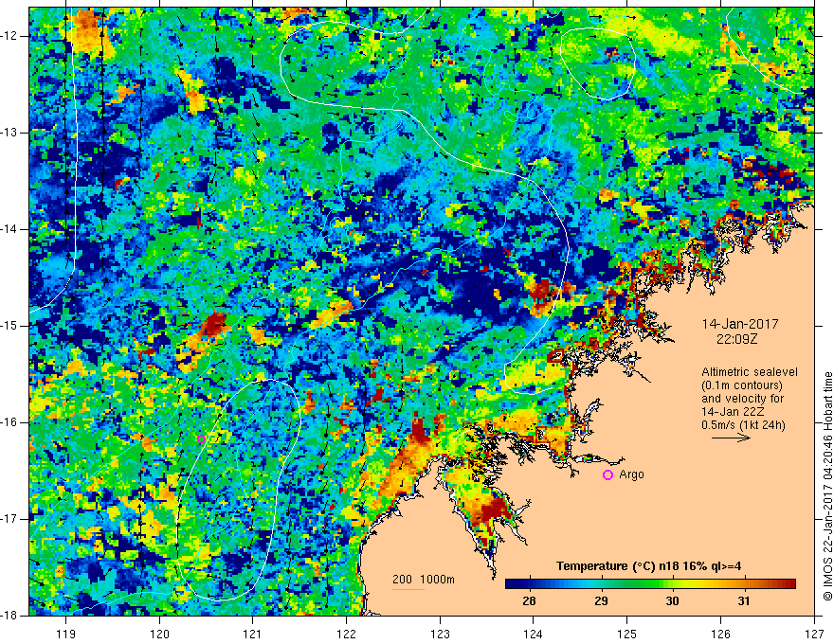Click the 'Argo' legend label
This screenshot has height=644, width=834.
[631, 474]
